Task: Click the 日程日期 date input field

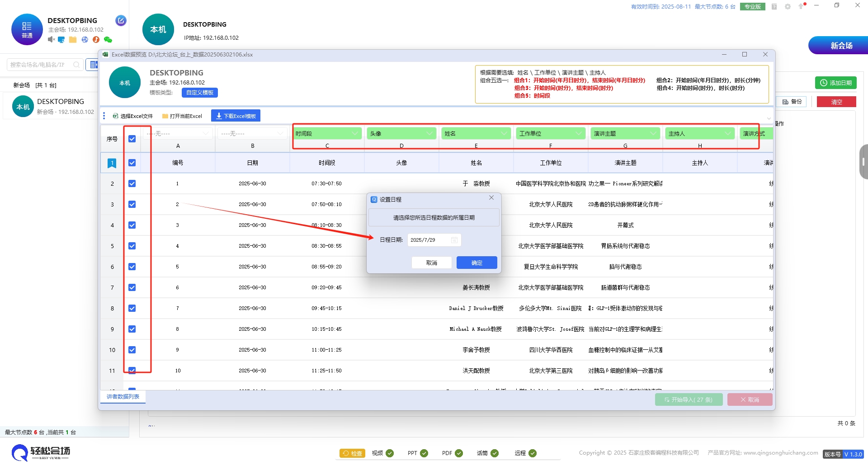Action: point(434,240)
